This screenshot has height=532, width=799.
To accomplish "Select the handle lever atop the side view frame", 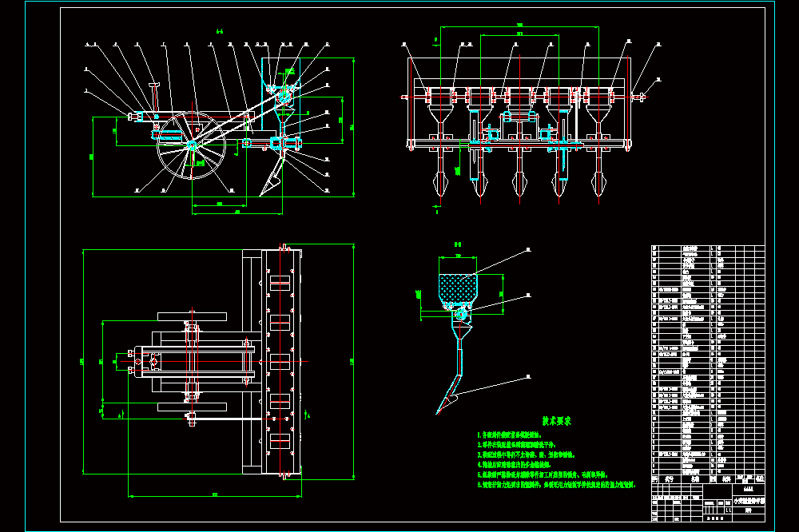I will point(154,96).
